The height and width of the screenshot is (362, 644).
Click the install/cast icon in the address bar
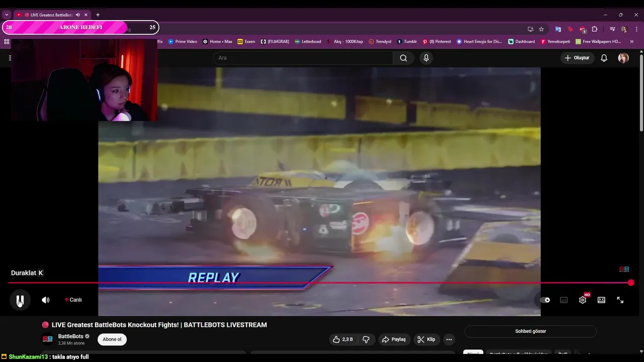coord(530,29)
